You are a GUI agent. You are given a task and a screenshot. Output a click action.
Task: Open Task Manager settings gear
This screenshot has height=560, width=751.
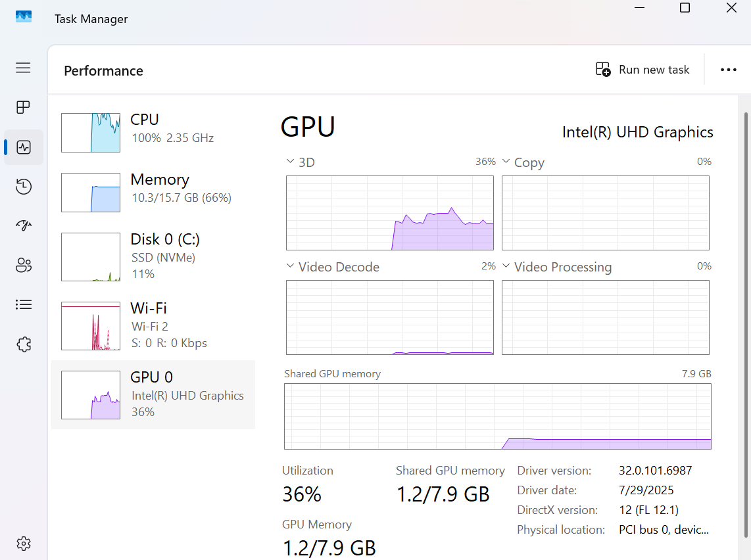24,544
